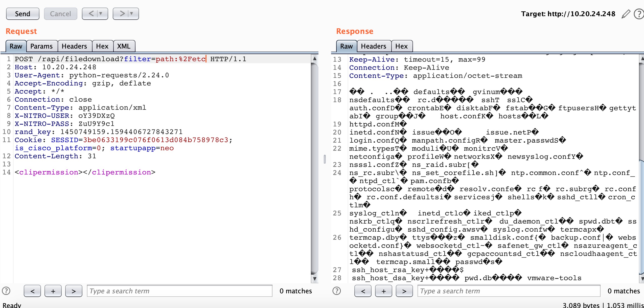Switch to request XML tab
This screenshot has height=308, width=644.
click(124, 46)
